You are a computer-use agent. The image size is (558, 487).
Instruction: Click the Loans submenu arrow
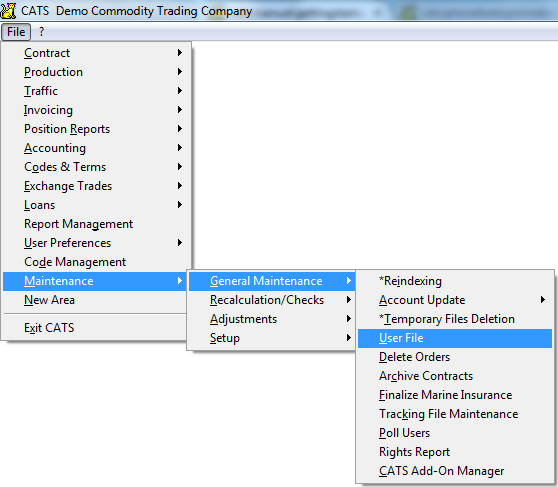tap(180, 205)
